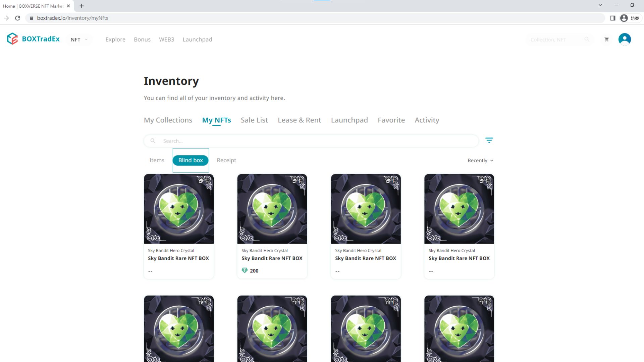The height and width of the screenshot is (362, 644).
Task: Open the shopping cart icon
Action: [606, 40]
